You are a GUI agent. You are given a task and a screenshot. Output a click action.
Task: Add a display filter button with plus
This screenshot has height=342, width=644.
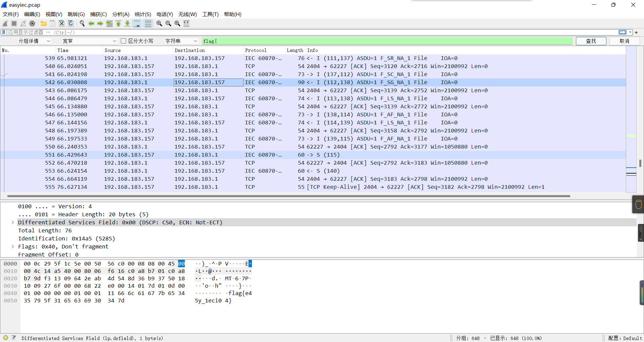(x=636, y=33)
